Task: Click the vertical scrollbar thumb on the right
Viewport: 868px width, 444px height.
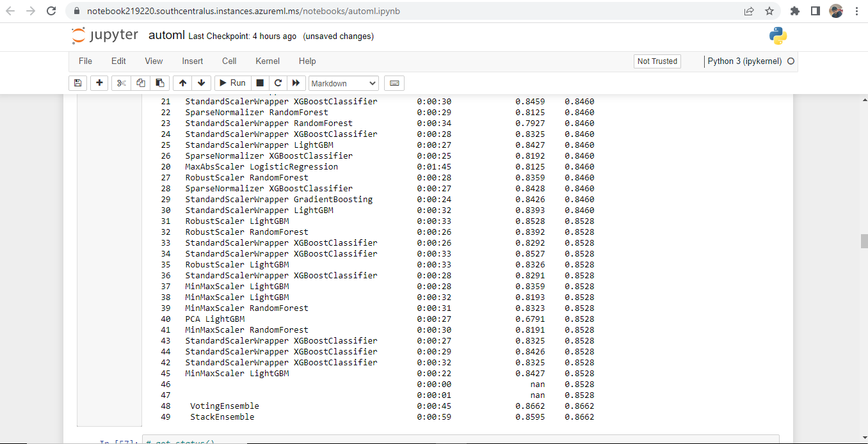Action: tap(862, 240)
